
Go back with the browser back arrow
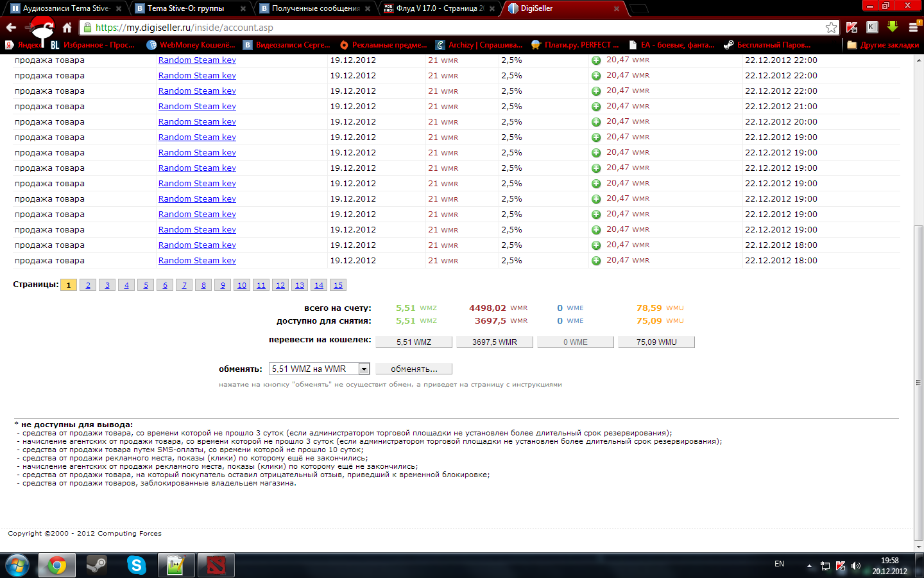11,28
